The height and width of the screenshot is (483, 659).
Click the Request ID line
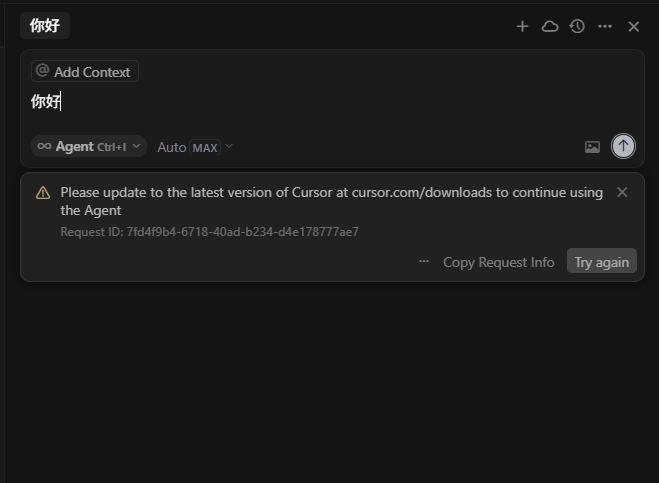[209, 232]
